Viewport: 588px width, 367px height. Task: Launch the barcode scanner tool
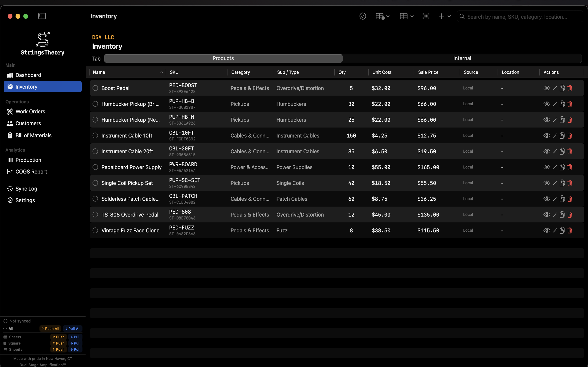pos(426,16)
